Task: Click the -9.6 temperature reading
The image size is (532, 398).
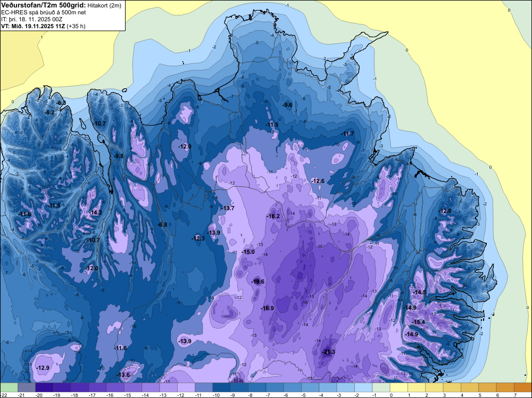Action: pos(287,105)
